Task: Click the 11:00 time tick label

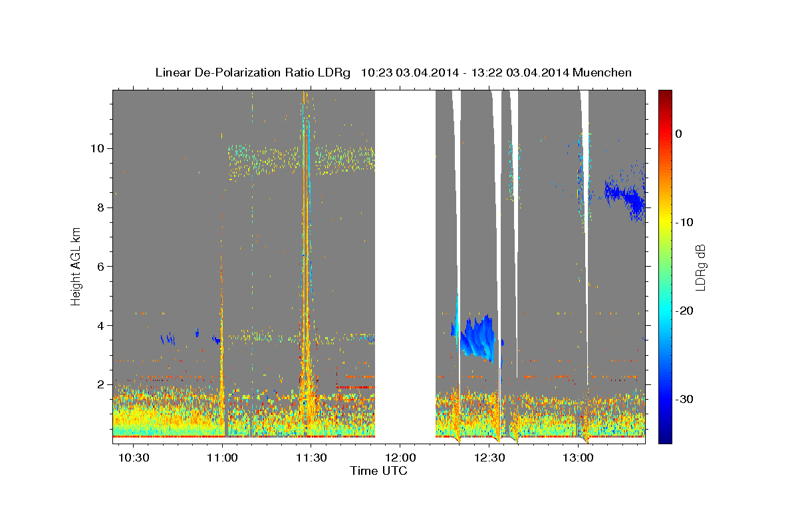Action: tap(222, 458)
